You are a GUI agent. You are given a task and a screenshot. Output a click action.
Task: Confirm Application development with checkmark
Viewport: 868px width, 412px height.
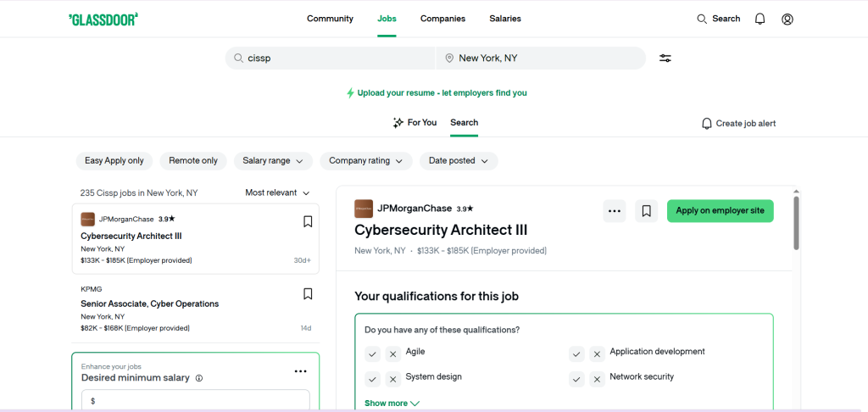click(x=576, y=354)
